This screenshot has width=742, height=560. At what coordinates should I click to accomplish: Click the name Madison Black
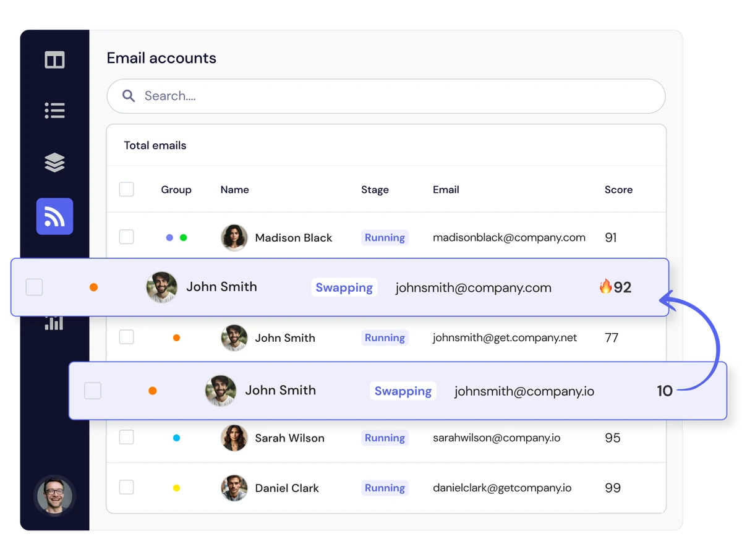point(294,237)
